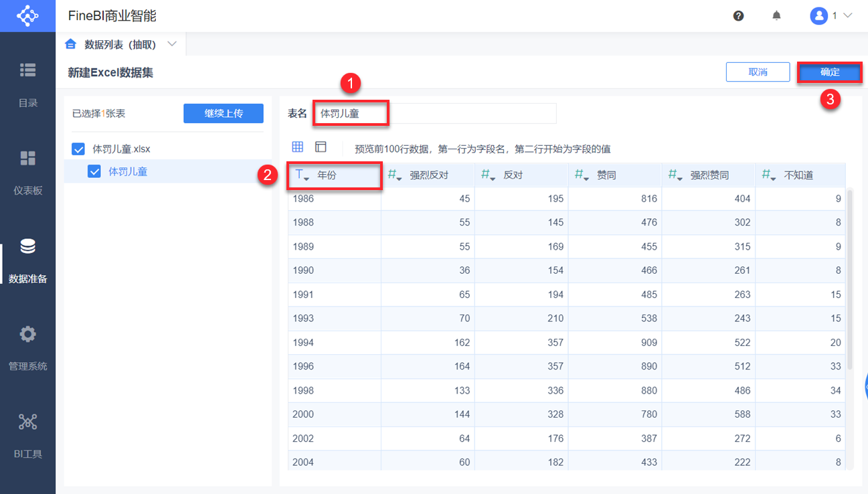Screen dimensions: 868x494
Task: Change field type of 强烈赞同 column
Action: (676, 175)
